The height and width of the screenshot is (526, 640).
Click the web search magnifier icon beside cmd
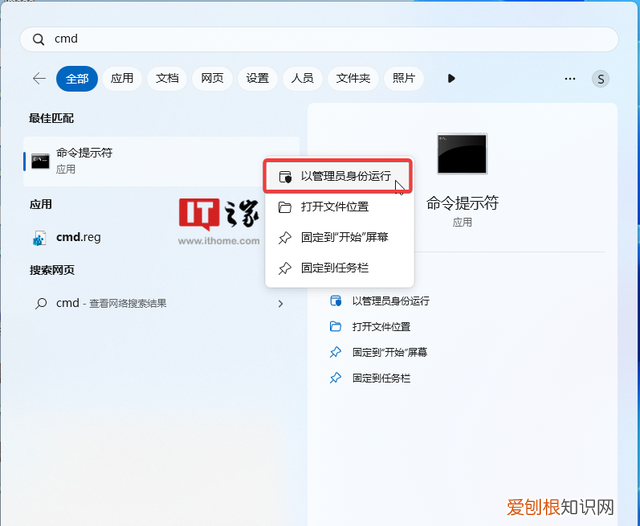(41, 303)
